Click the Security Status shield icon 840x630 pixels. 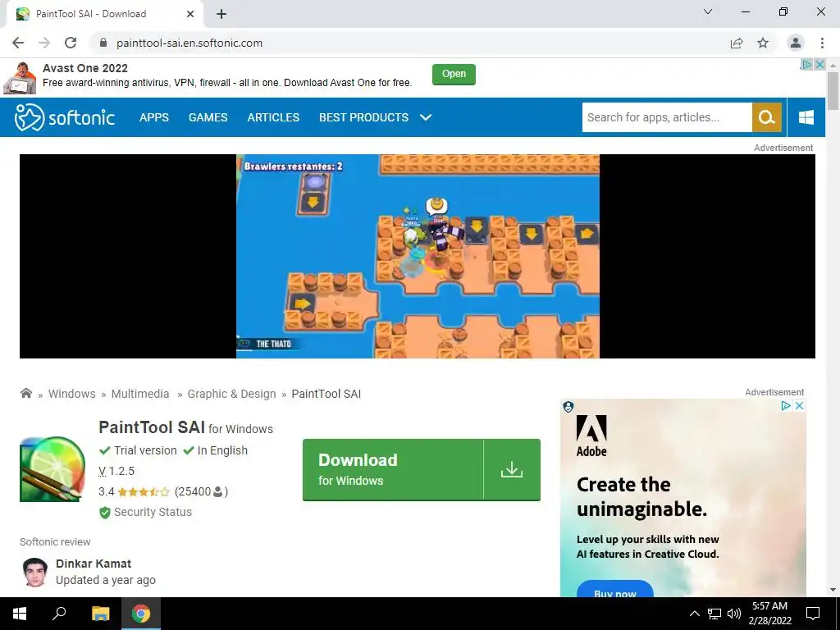click(104, 513)
